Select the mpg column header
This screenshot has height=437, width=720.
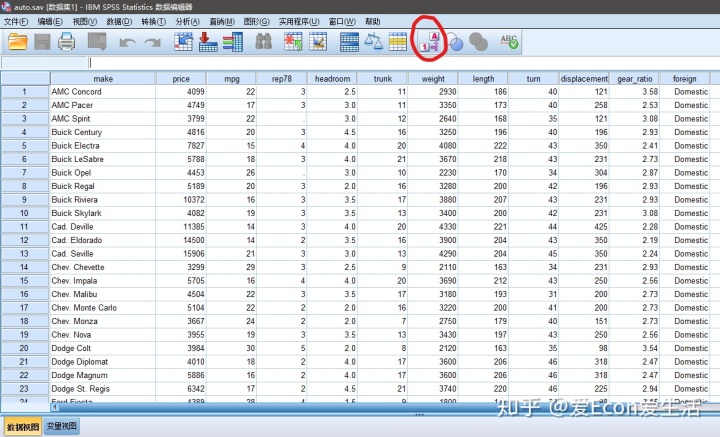click(232, 78)
